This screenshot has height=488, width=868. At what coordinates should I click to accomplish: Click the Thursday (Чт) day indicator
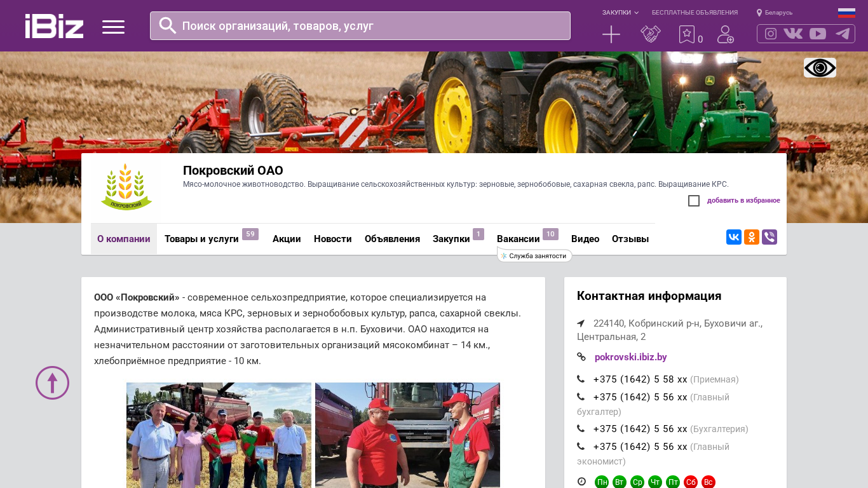tap(655, 482)
